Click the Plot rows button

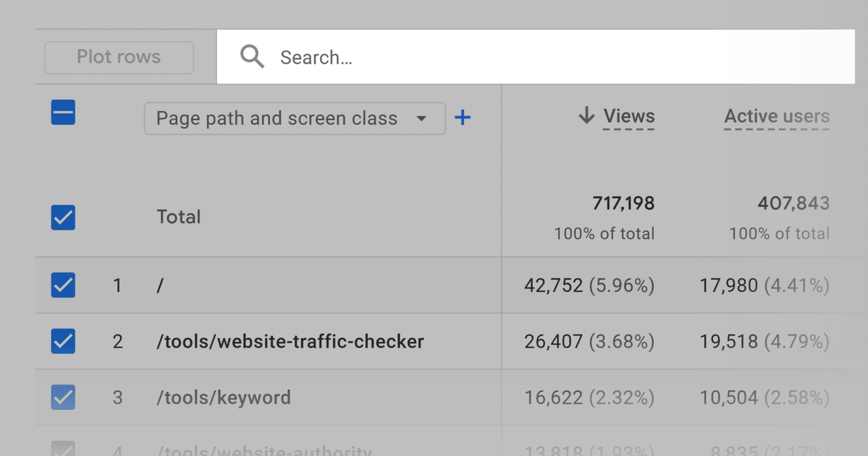pyautogui.click(x=119, y=57)
